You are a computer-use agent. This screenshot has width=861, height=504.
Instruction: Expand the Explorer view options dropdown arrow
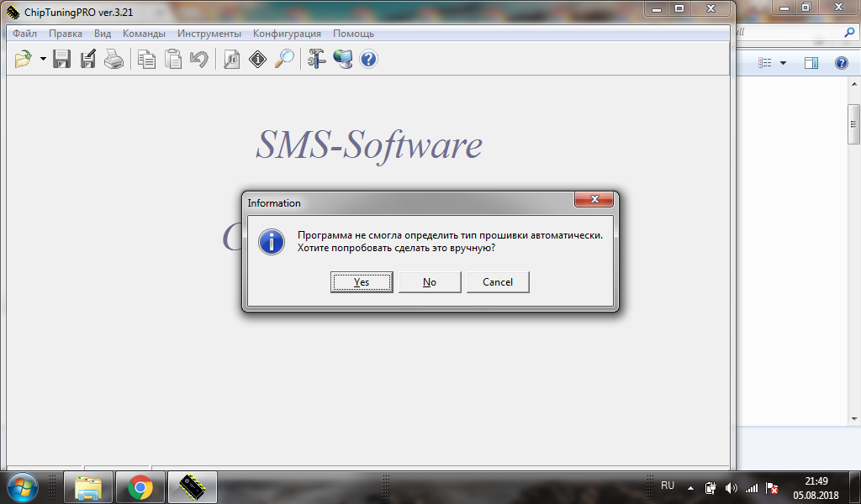(784, 64)
